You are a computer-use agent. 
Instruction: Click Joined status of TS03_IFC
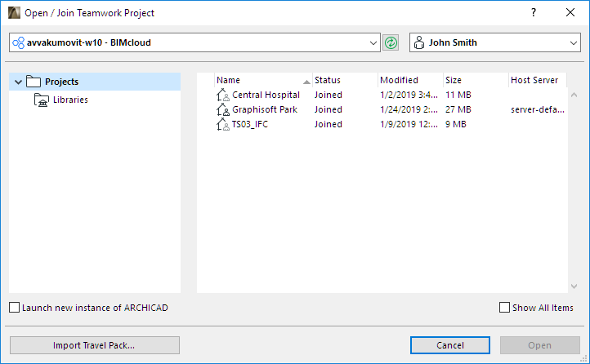329,124
